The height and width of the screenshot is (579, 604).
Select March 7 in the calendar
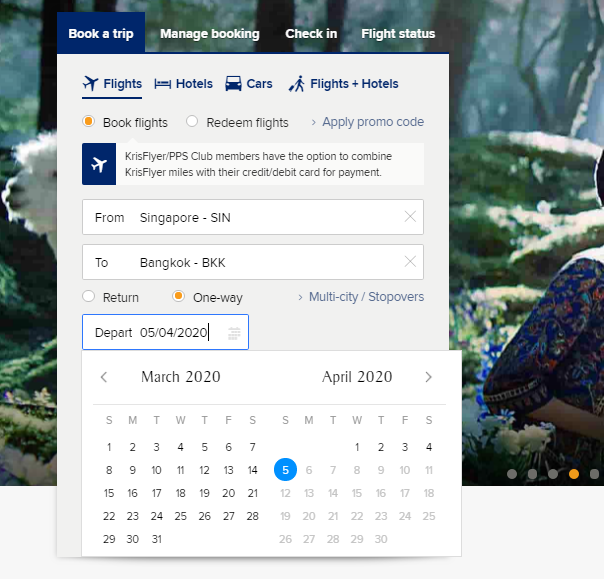[x=252, y=447]
